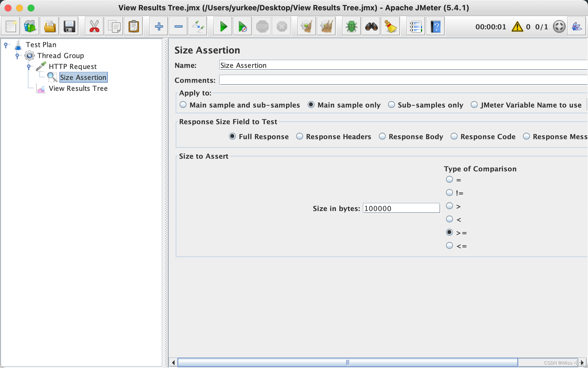Choose the = comparison type
This screenshot has height=368, width=588.
coord(449,179)
